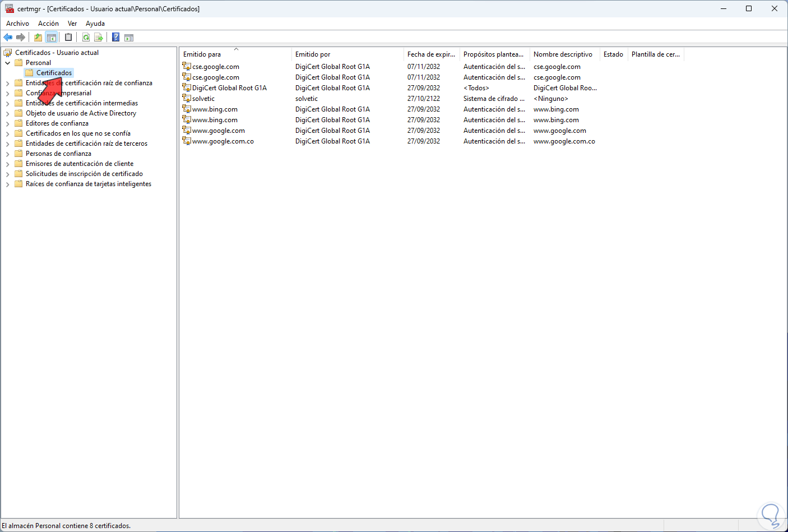Screen dimensions: 788x532
Task: Toggle the show/hide action pane icon
Action: pyautogui.click(x=129, y=38)
